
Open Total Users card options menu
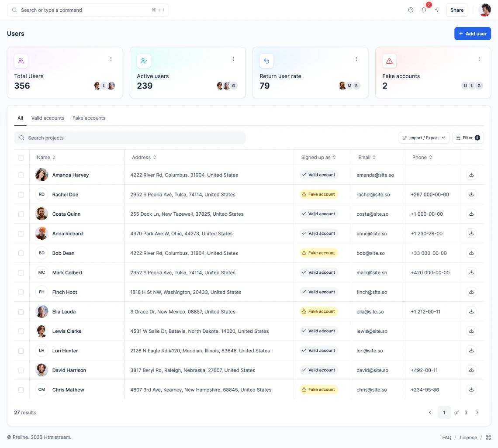[x=111, y=59]
